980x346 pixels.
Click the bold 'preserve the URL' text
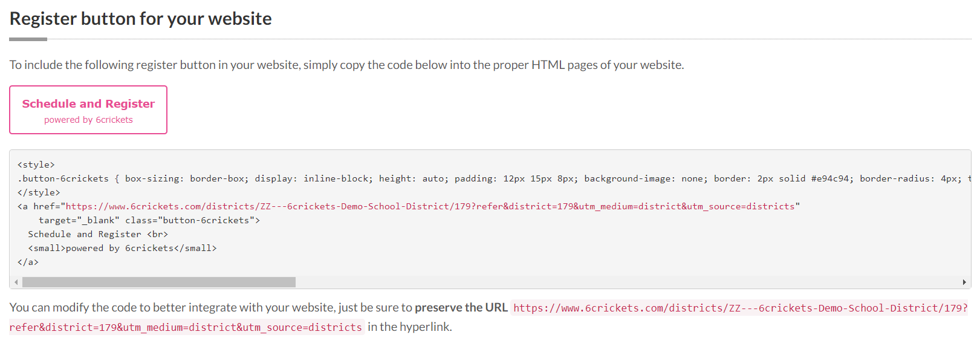pos(461,307)
